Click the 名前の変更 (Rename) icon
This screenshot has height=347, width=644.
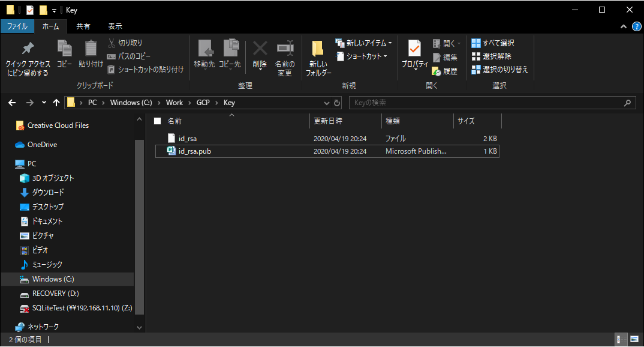[285, 54]
